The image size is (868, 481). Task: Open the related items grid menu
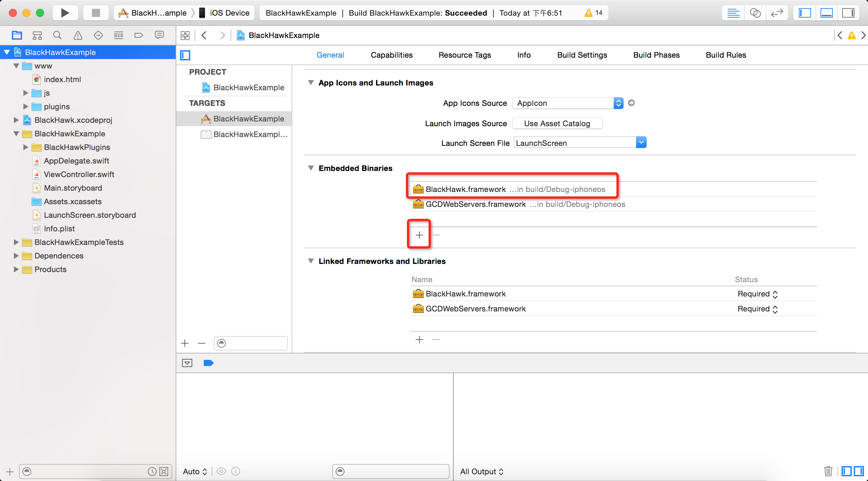pyautogui.click(x=185, y=35)
